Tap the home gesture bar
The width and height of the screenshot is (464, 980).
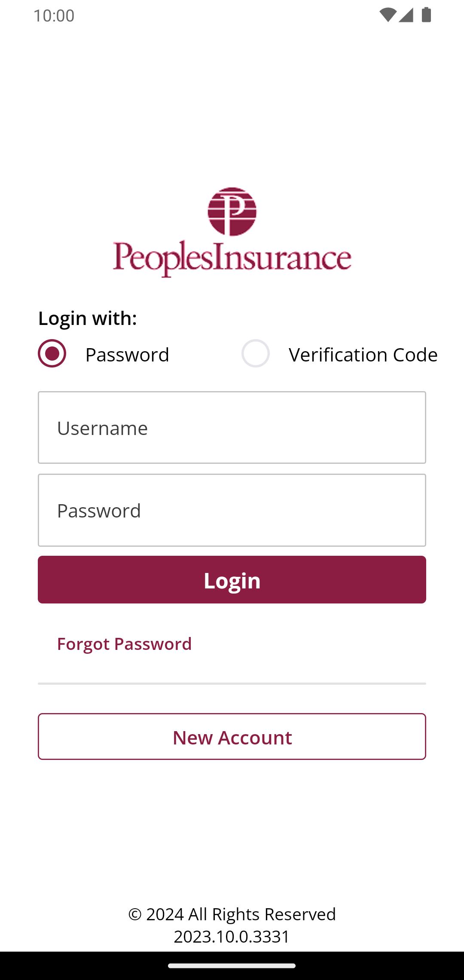point(232,966)
